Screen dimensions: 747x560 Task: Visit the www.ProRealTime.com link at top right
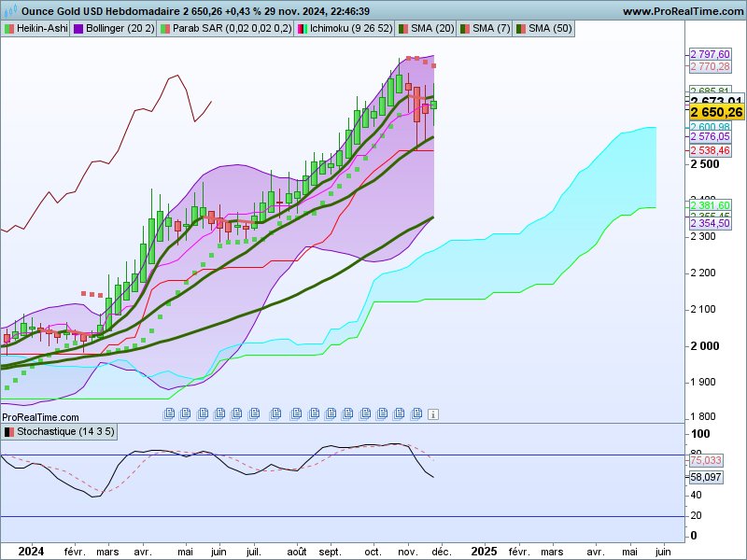684,11
